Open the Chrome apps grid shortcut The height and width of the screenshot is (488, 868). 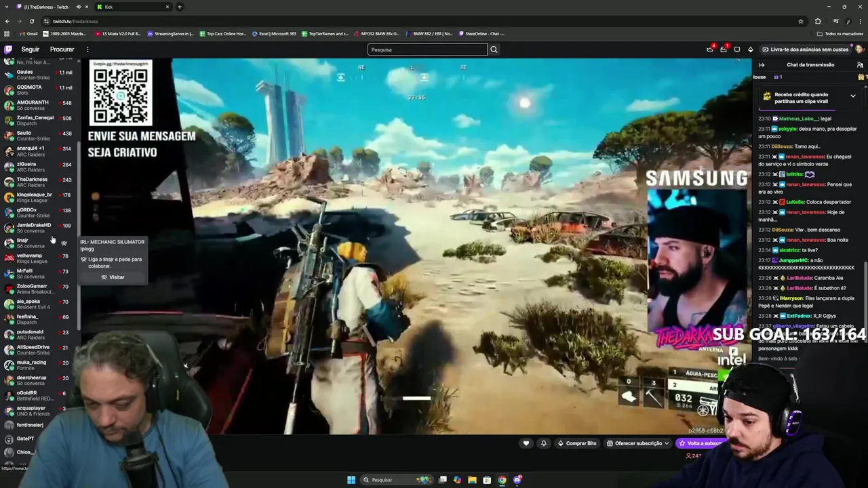point(7,33)
